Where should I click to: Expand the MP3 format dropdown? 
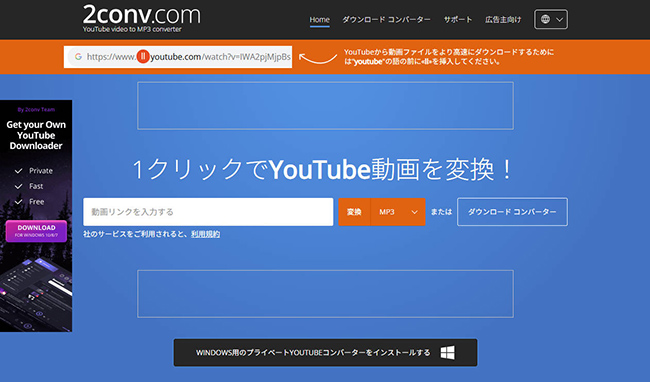(398, 212)
